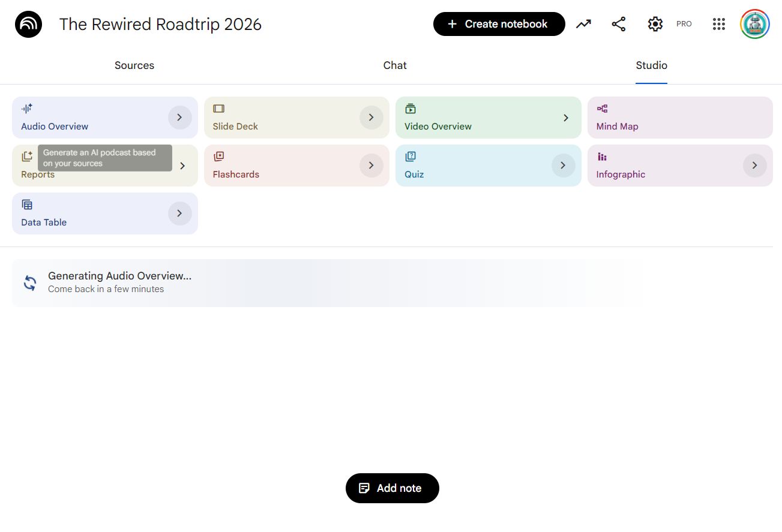Expand Audio Overview options arrow

179,118
